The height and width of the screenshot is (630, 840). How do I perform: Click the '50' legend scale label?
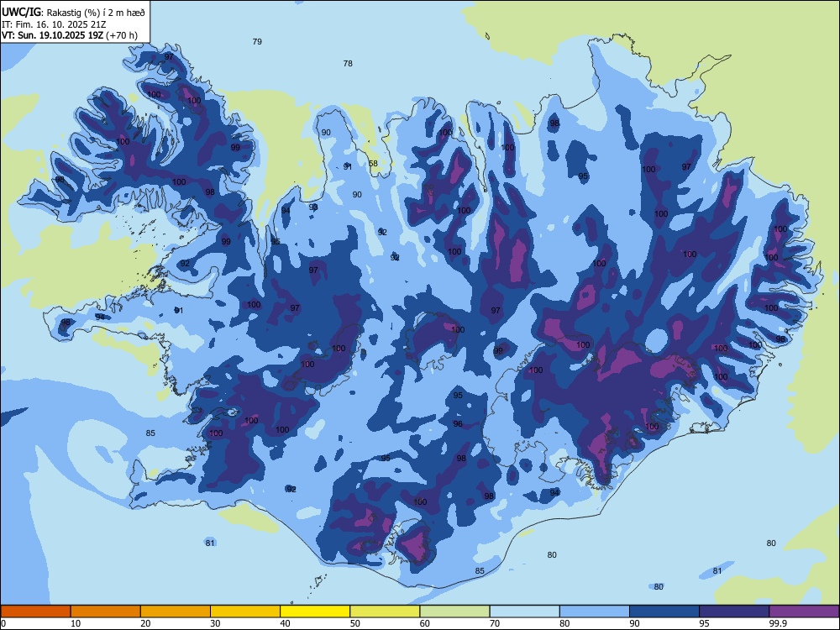(x=354, y=623)
